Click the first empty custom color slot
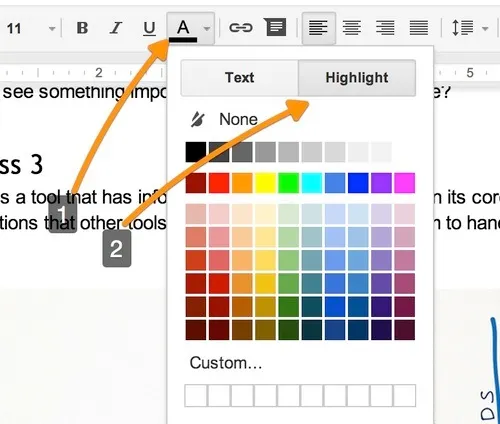The height and width of the screenshot is (424, 500). click(x=196, y=396)
